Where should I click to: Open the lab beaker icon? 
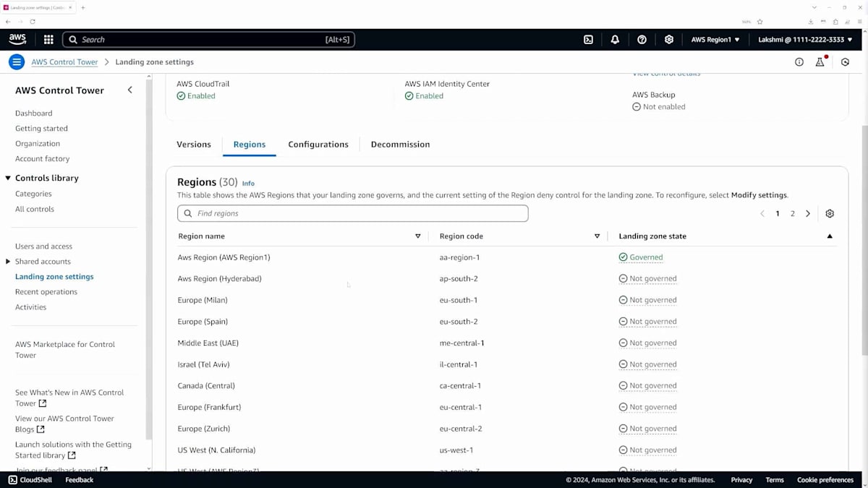820,62
